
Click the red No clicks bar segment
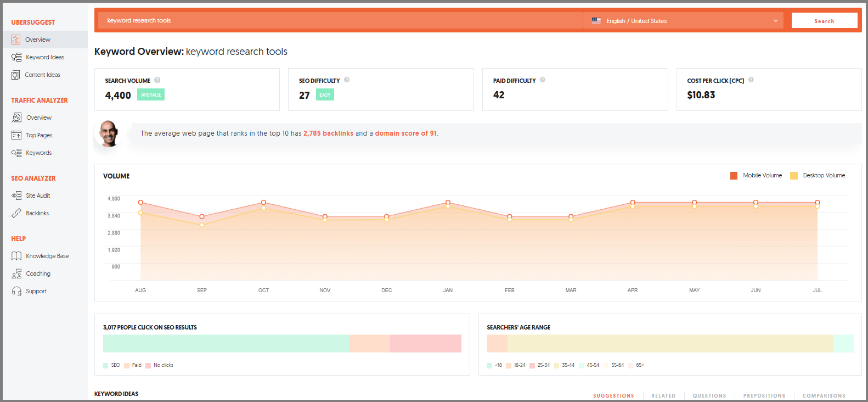425,343
